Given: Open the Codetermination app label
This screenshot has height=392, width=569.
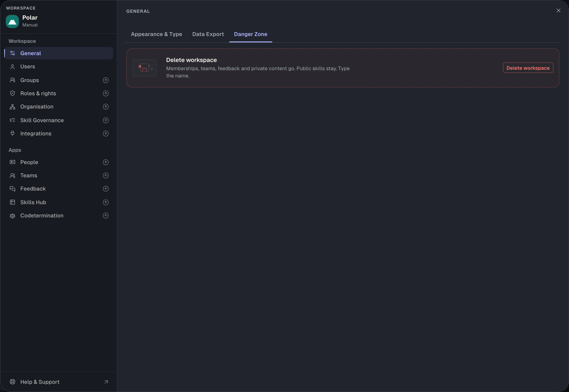Looking at the screenshot, I should tap(42, 215).
